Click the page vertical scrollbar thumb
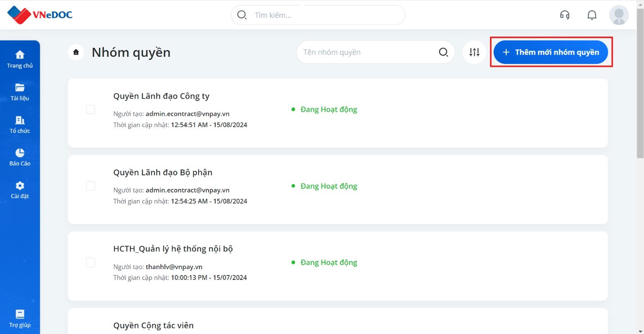 [x=640, y=83]
